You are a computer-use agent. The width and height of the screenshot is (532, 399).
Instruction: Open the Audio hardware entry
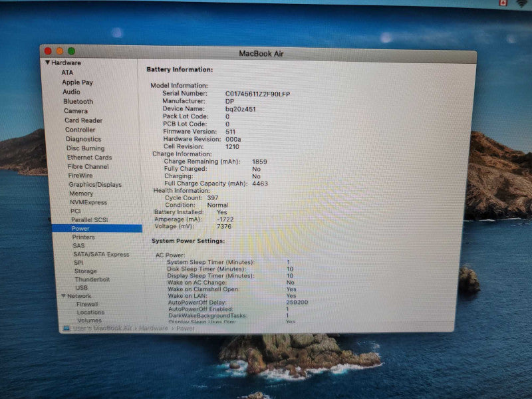coord(71,92)
